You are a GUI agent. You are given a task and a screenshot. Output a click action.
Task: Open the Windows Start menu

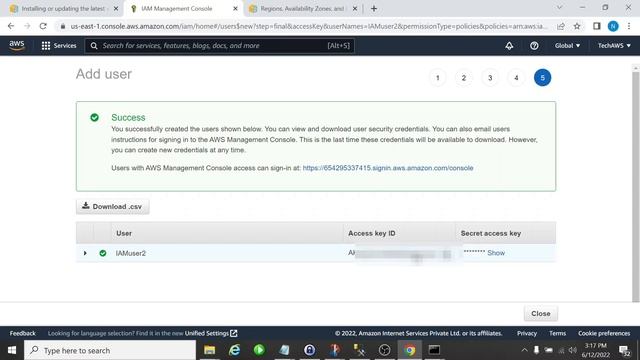tap(12, 350)
